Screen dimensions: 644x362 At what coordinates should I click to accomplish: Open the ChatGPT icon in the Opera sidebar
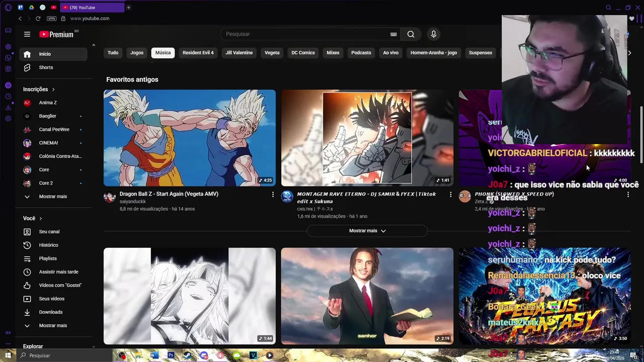[8, 47]
